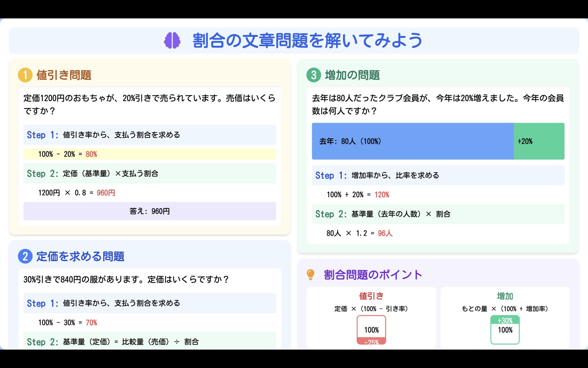Click Step 1: 増加率から、比率を求める
This screenshot has width=588, height=368.
pos(438,175)
